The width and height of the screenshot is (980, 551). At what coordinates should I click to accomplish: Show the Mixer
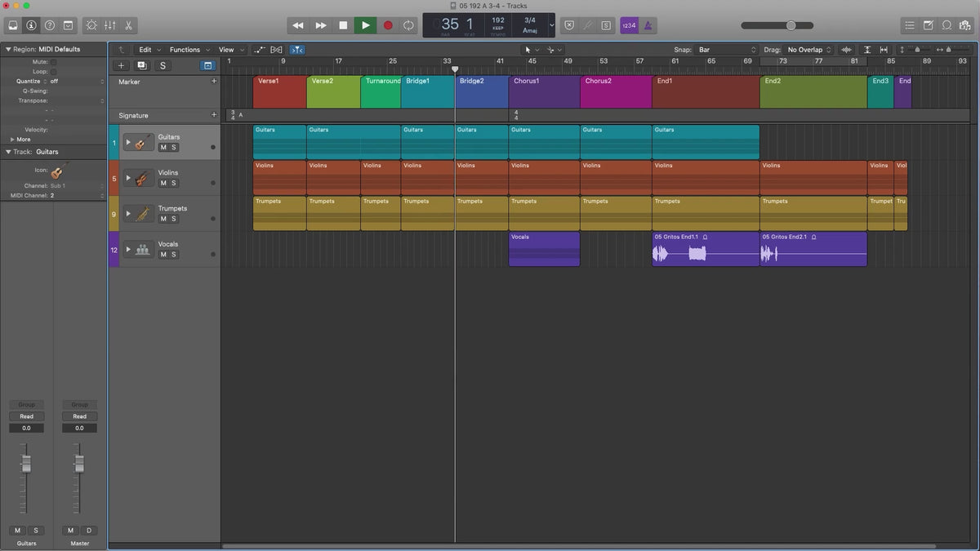109,25
